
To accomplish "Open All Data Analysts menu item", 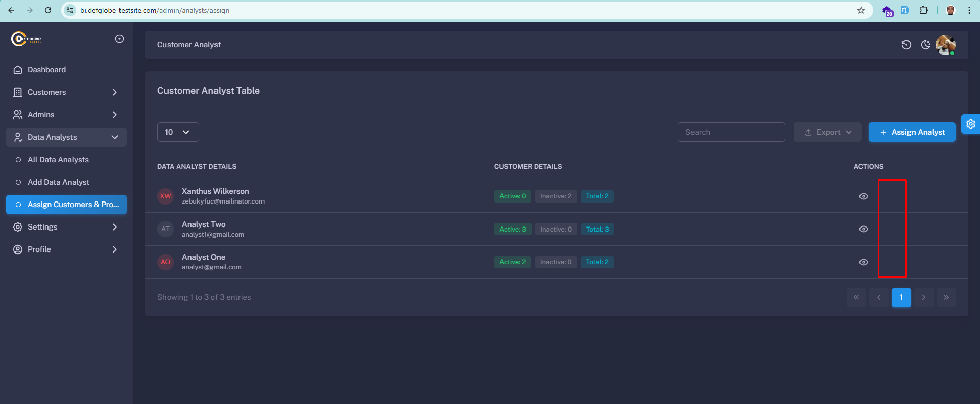I will pyautogui.click(x=58, y=160).
